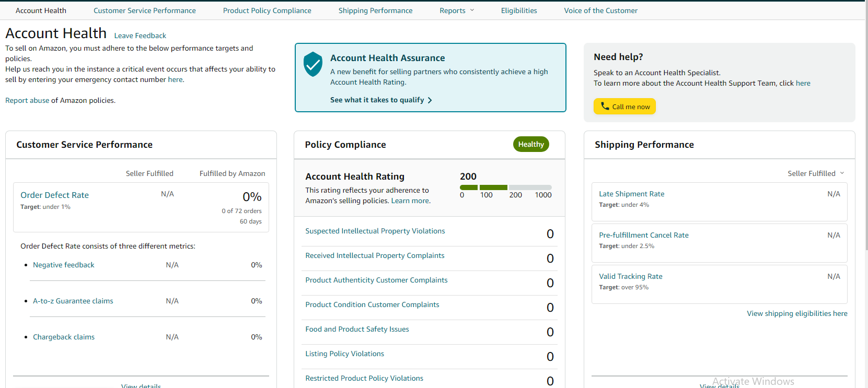Viewport: 868px width, 388px height.
Task: Open Negative feedback metric link
Action: tap(64, 265)
